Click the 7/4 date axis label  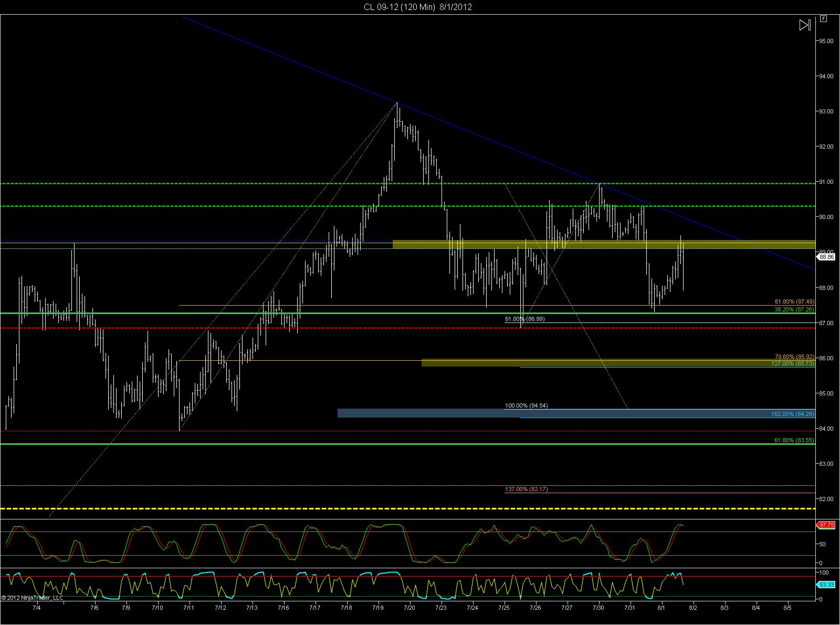click(37, 608)
